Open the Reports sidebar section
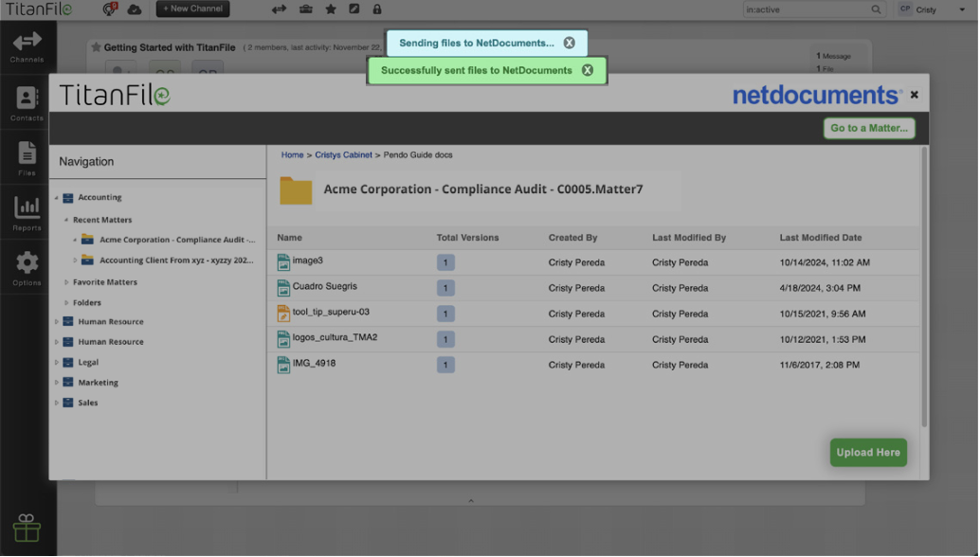Viewport: 980px width, 557px height. [27, 213]
